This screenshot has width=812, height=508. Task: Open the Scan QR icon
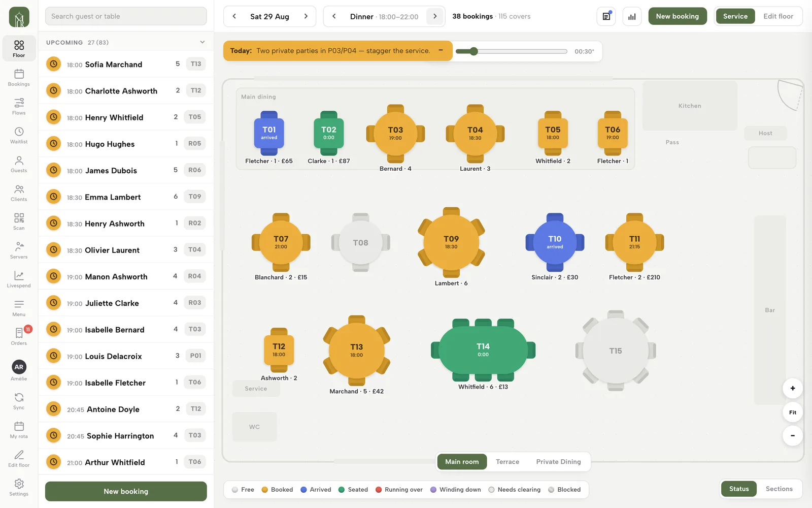pyautogui.click(x=19, y=221)
